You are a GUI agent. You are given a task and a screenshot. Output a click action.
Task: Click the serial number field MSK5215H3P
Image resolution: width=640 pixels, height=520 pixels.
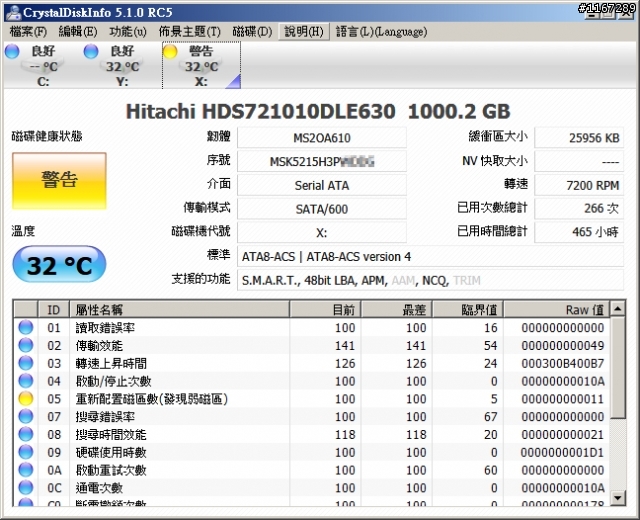(322, 161)
